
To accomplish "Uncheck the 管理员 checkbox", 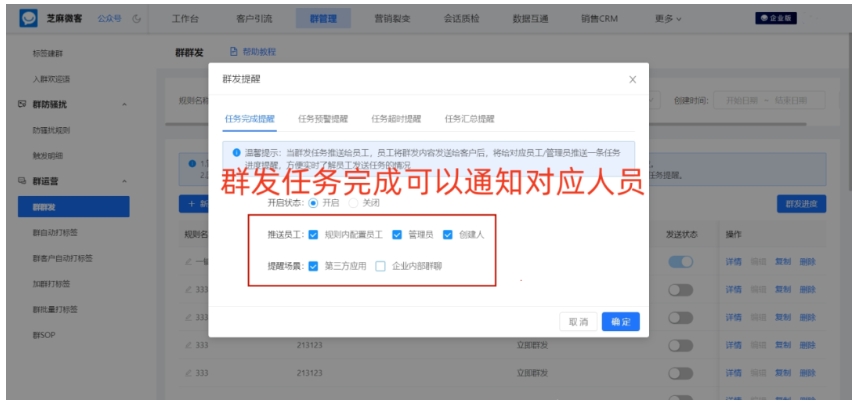I will [x=397, y=235].
